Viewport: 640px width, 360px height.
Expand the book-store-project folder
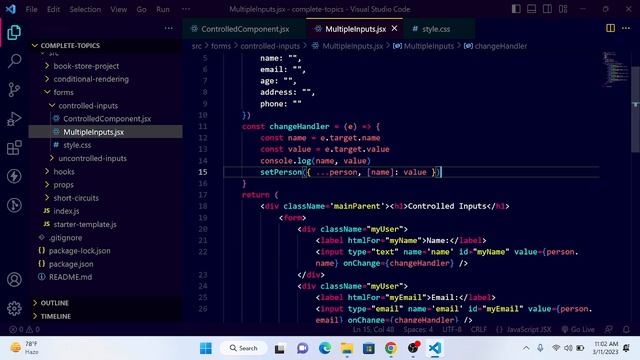[x=105, y=66]
